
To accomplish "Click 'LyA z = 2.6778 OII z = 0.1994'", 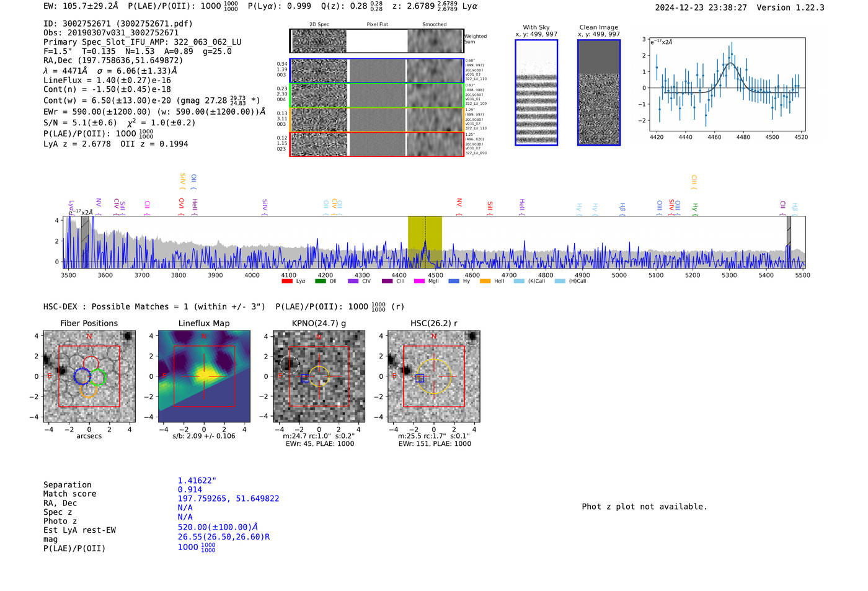I will 116,144.
